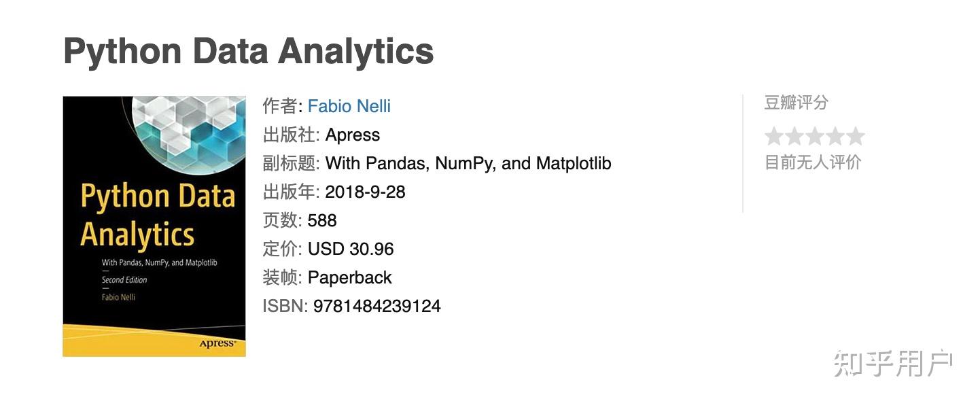Click the book title Python Data Analytics
Screen dimensions: 980x397
point(248,51)
